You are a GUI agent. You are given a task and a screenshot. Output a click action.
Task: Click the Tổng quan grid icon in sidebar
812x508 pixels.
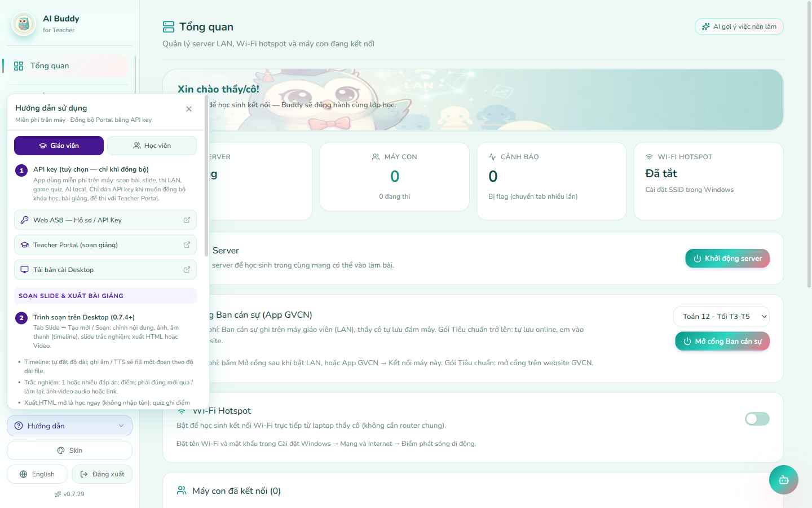[x=19, y=66]
